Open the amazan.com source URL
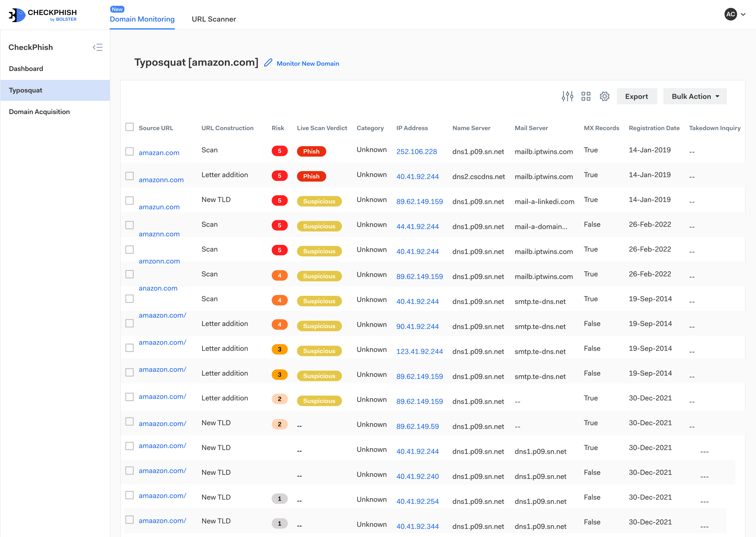The width and height of the screenshot is (756, 537). (x=159, y=153)
